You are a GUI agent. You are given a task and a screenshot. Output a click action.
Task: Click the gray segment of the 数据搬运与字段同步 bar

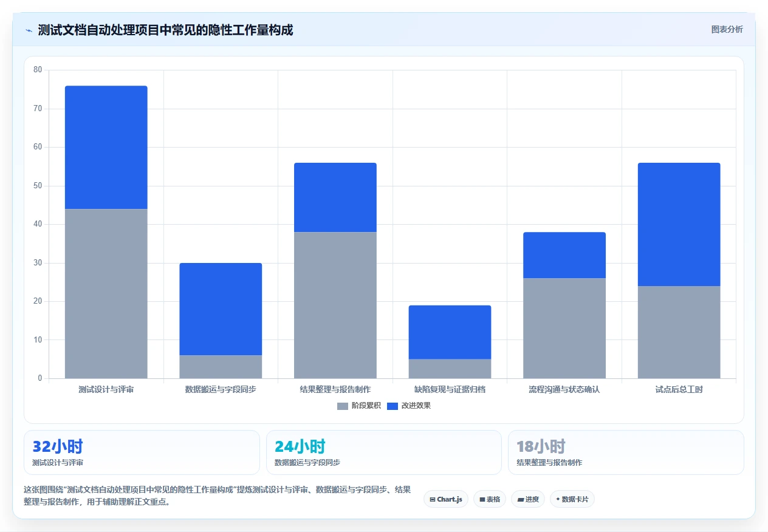point(221,367)
